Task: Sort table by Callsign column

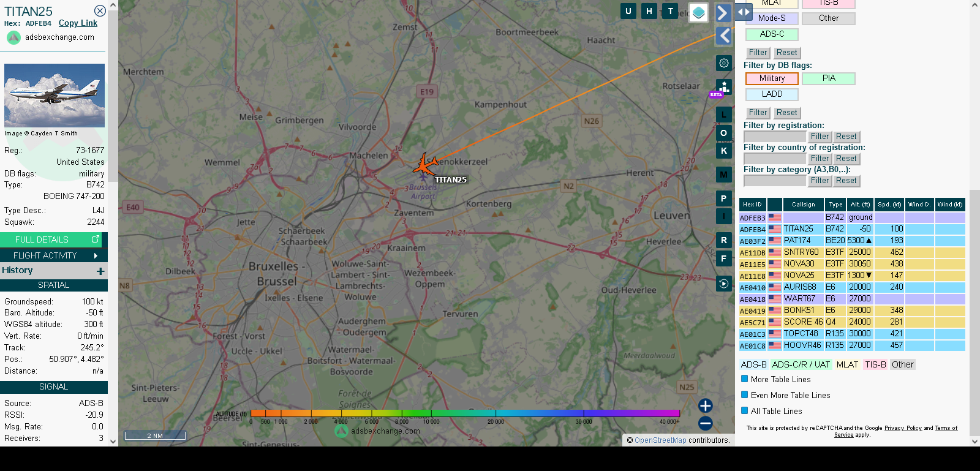Action: pyautogui.click(x=803, y=205)
